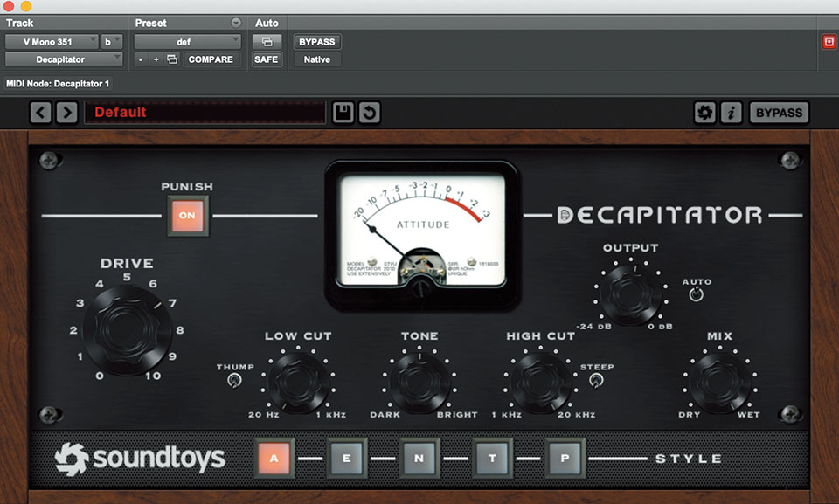Load the previous Decapitator preset arrow
This screenshot has width=839, height=504.
pyautogui.click(x=41, y=113)
